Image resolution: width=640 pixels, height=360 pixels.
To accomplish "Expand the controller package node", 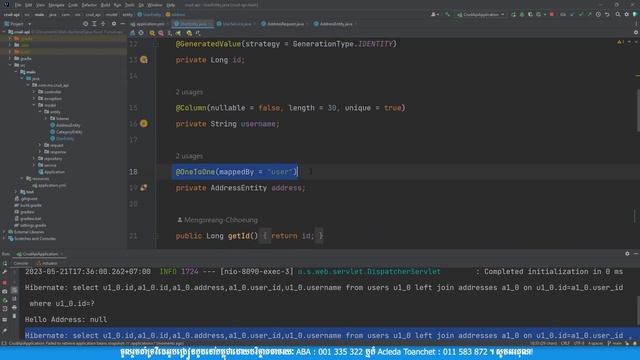I will tap(34, 92).
